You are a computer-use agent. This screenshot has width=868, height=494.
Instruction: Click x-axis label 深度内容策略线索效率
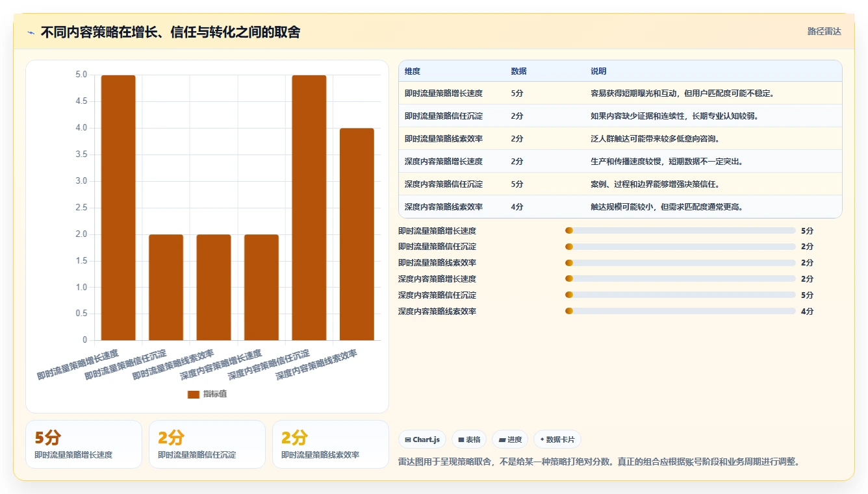[x=316, y=365]
